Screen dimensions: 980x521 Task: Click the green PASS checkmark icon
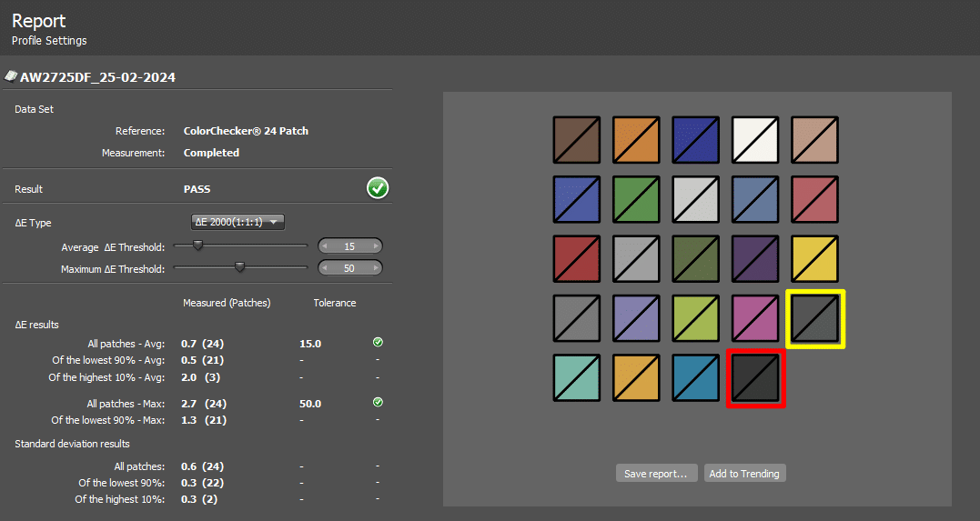pyautogui.click(x=378, y=188)
